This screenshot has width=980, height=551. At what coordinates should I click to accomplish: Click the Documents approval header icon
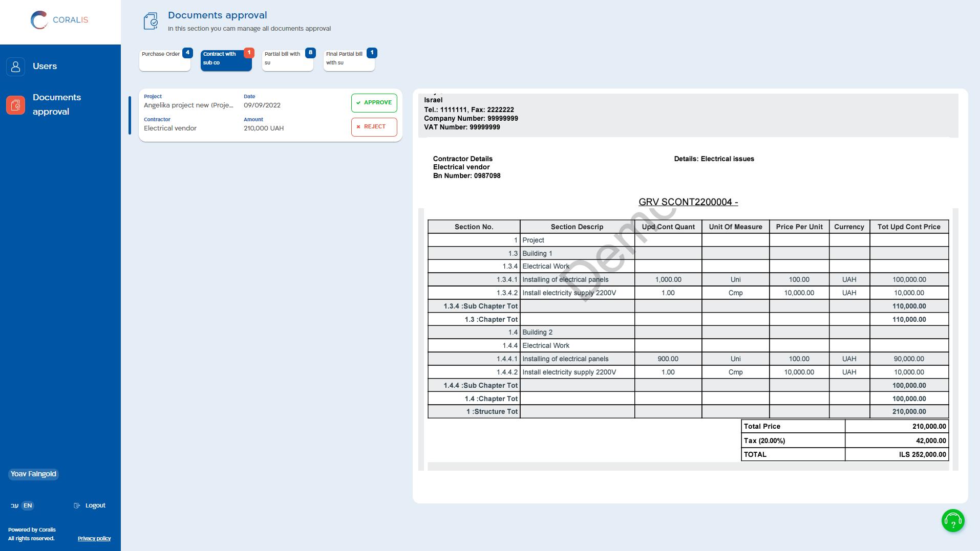point(151,21)
